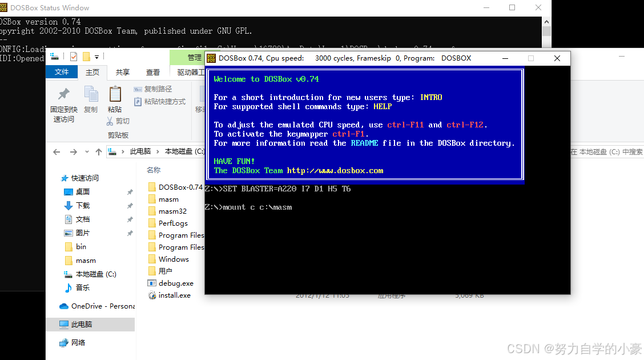Open Downloads (下载) in navigation pane
This screenshot has width=644, height=360.
coord(77,206)
